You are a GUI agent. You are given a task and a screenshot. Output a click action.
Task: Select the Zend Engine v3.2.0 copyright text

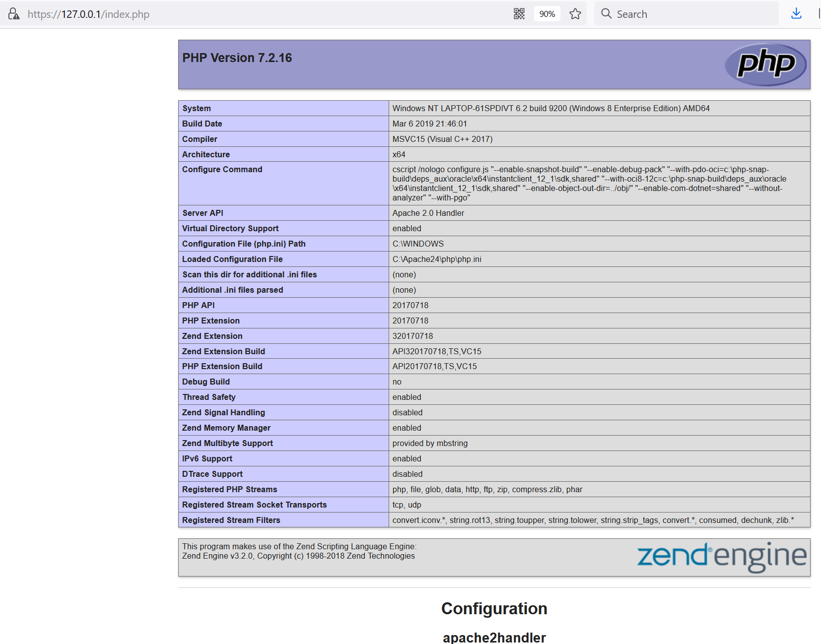pyautogui.click(x=298, y=556)
